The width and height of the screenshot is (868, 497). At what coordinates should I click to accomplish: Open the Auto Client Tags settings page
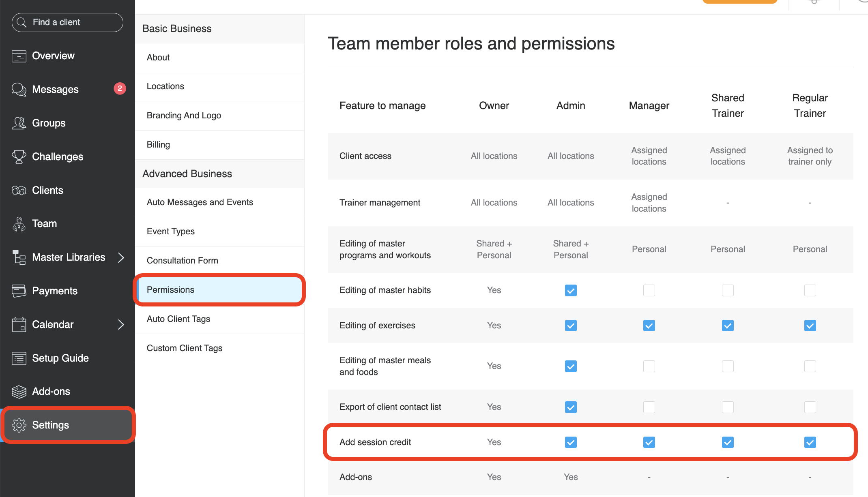(x=178, y=319)
